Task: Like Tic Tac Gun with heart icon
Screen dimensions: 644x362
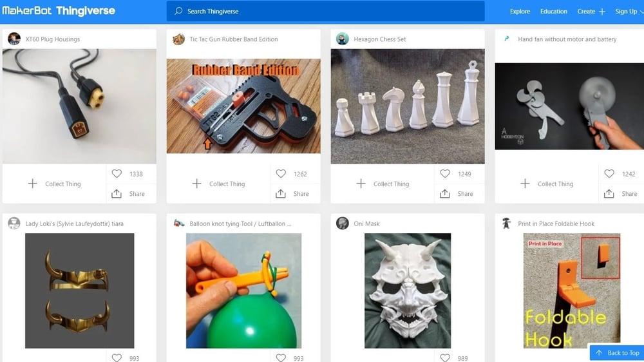Action: coord(281,174)
